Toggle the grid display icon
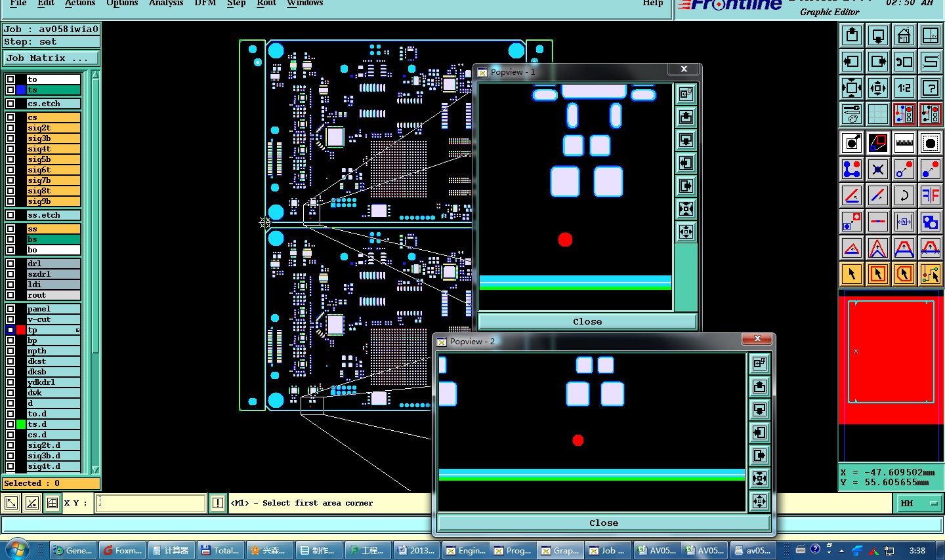The image size is (945, 560). 878,114
